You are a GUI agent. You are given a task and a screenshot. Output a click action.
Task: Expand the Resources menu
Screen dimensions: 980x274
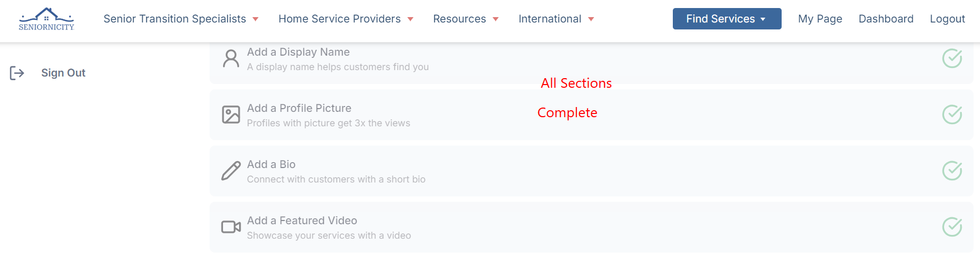[465, 19]
